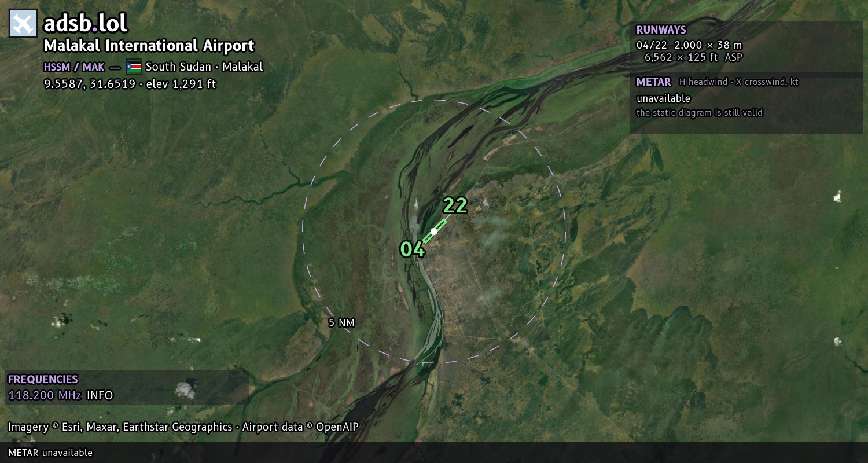This screenshot has width=868, height=463.
Task: Click the 6,562 × 125 ft ASP line
Action: 693,57
